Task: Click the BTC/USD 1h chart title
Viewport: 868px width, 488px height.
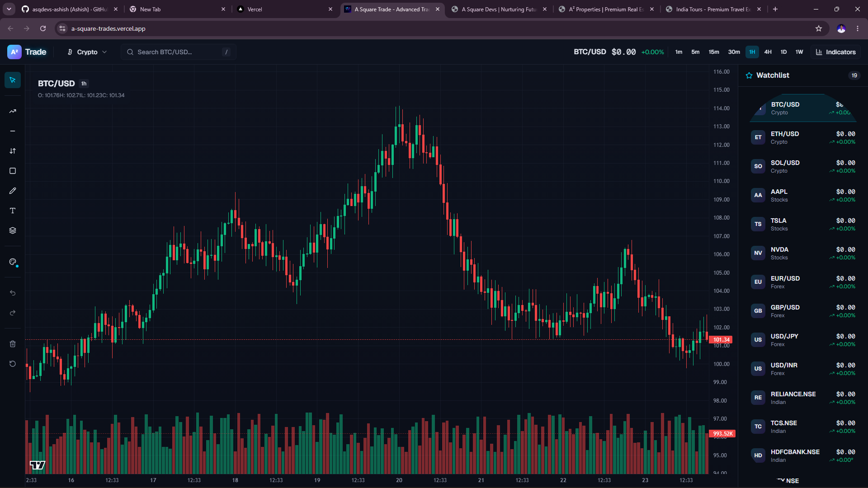Action: (x=62, y=84)
